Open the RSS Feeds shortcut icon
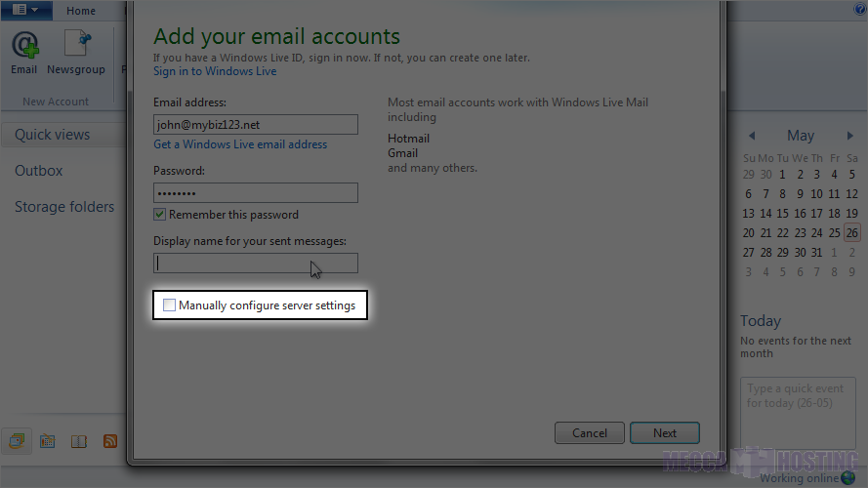 click(x=110, y=441)
